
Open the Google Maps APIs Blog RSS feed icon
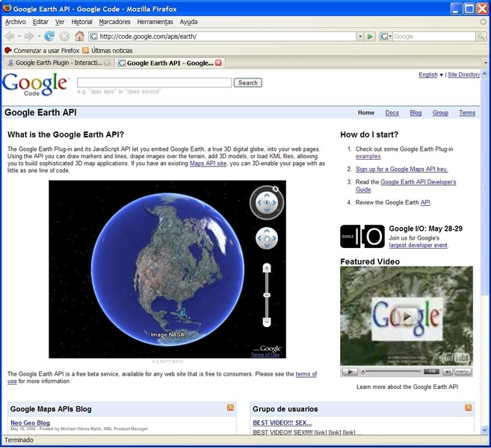pos(230,408)
